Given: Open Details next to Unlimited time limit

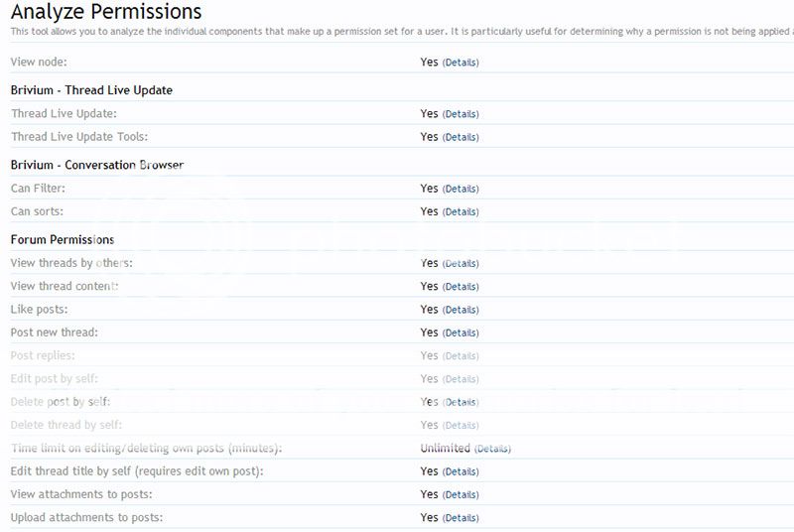Looking at the screenshot, I should point(492,449).
